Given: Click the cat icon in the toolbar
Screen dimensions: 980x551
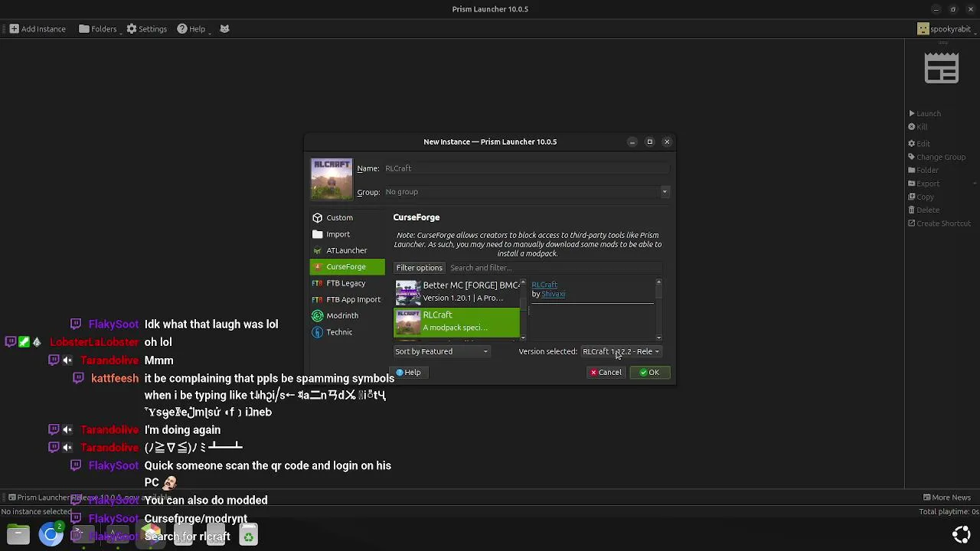Looking at the screenshot, I should (224, 29).
